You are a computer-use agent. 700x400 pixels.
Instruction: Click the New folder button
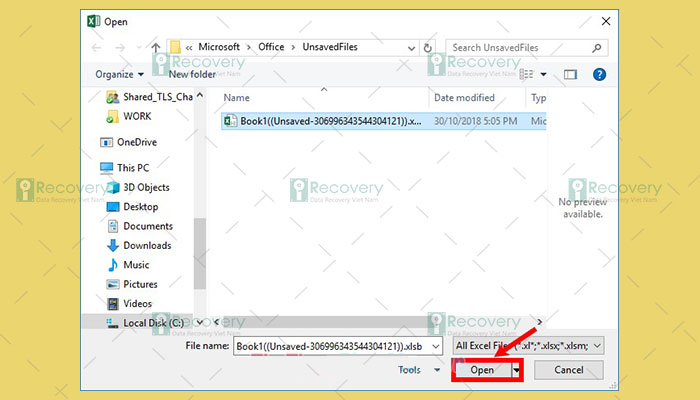tap(192, 75)
